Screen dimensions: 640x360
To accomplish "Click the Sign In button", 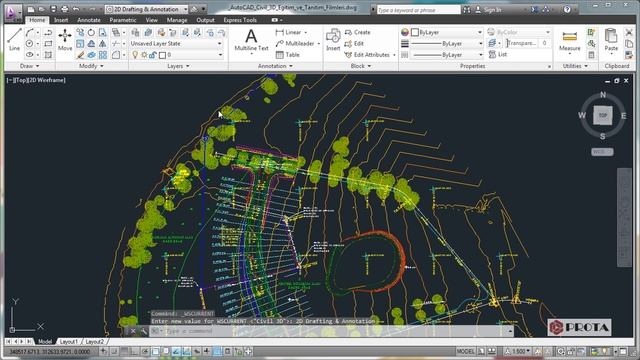I will click(x=488, y=9).
